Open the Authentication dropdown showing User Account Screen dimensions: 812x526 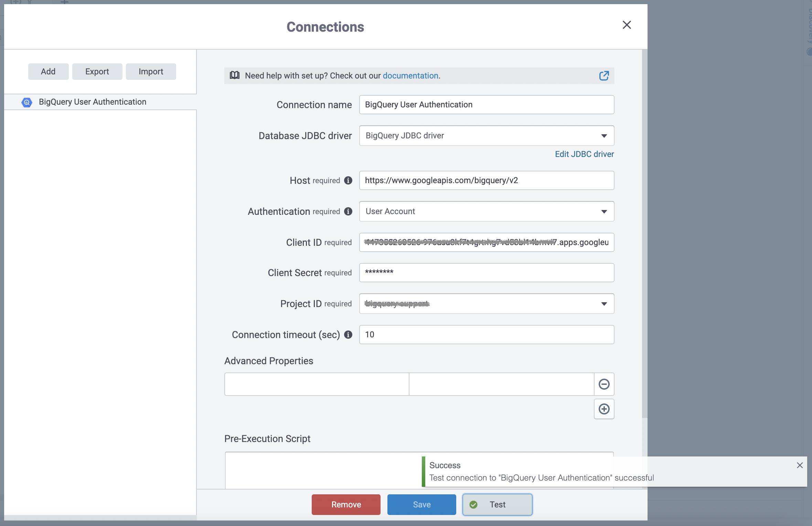point(487,211)
